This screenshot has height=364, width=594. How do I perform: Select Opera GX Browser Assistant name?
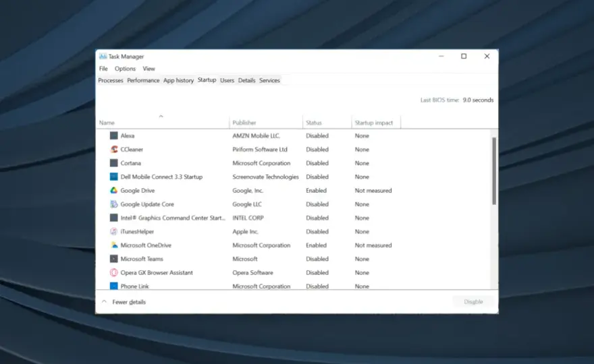(157, 272)
